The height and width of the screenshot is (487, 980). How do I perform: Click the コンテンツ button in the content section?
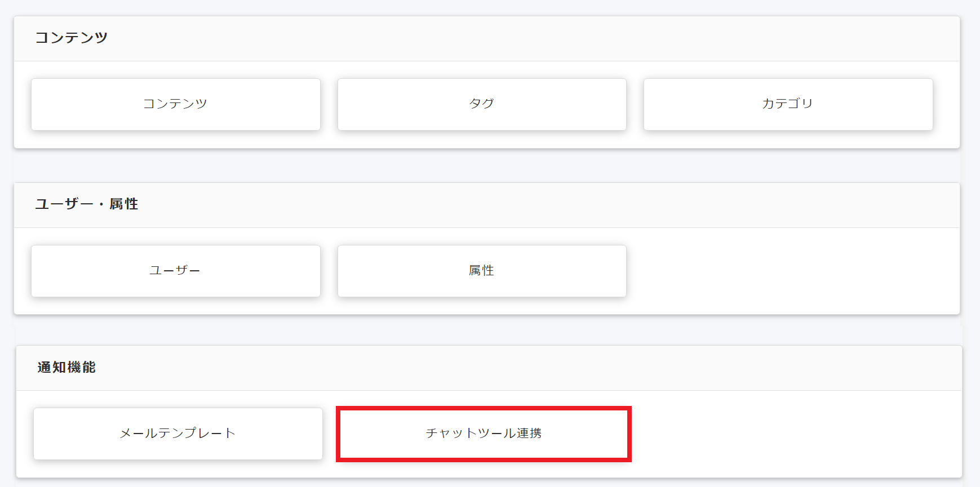coord(175,104)
